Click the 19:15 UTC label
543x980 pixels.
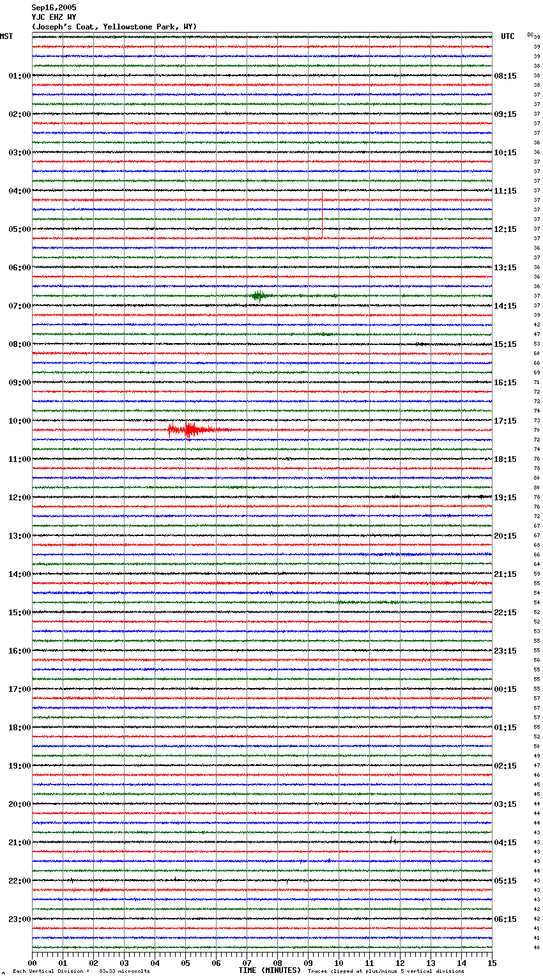505,498
